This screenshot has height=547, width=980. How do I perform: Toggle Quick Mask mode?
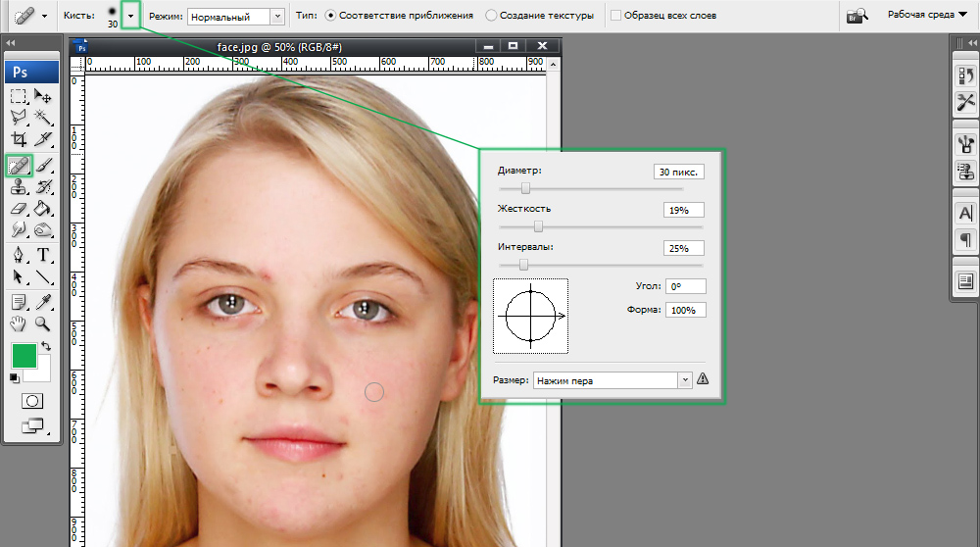pos(31,401)
